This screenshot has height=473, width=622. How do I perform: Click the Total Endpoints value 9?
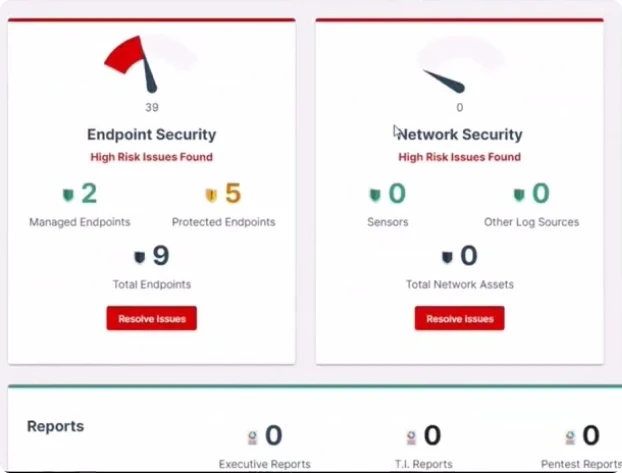point(161,256)
